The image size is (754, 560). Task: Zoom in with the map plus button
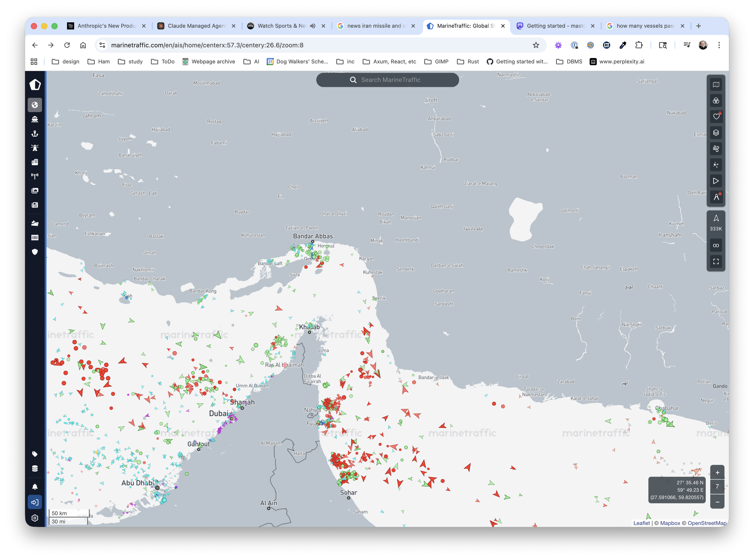717,472
